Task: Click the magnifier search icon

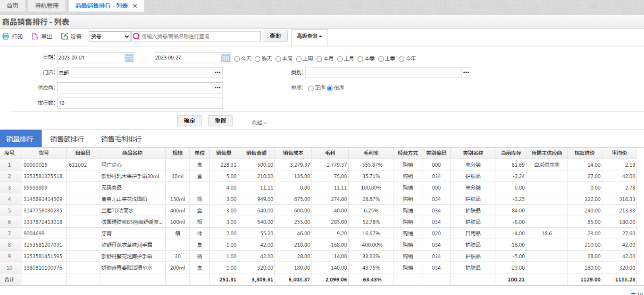Action: [x=136, y=36]
